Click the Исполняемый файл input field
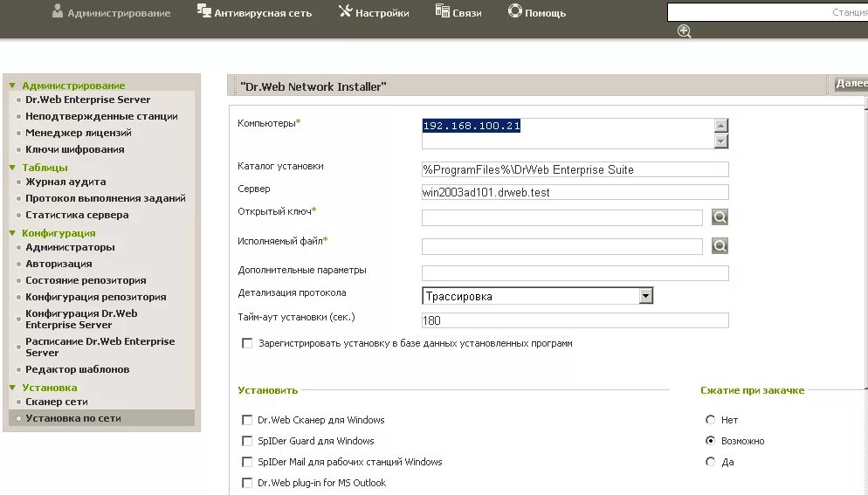The height and width of the screenshot is (495, 868). (561, 246)
